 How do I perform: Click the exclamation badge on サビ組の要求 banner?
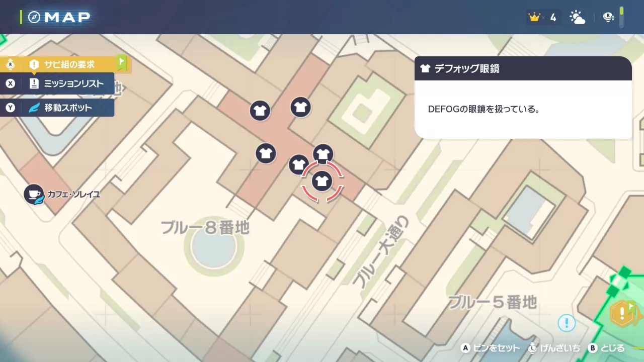(33, 64)
